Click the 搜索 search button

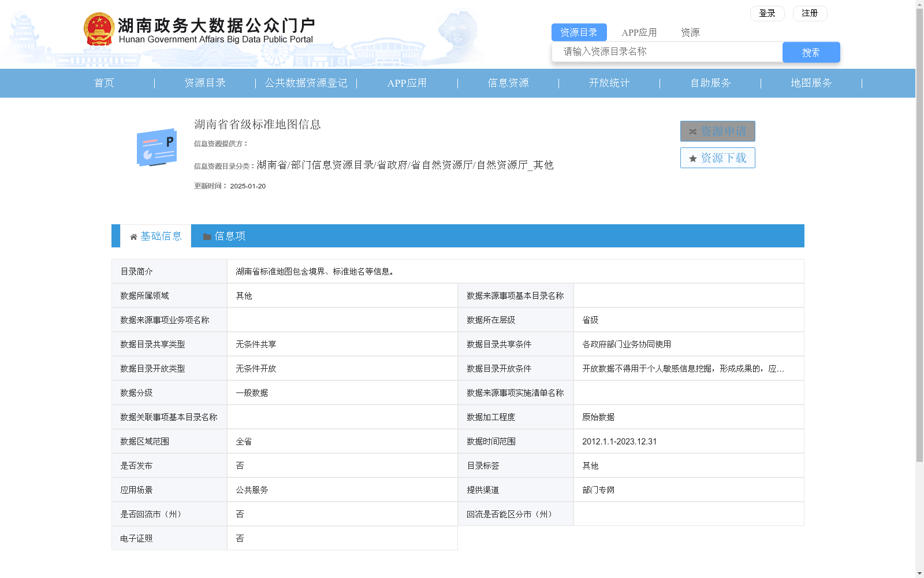(811, 53)
